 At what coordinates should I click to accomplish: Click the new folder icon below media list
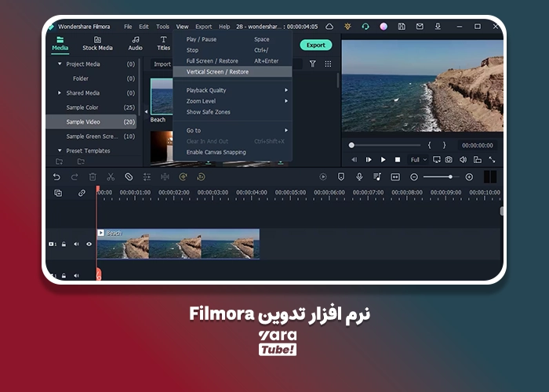[59, 162]
